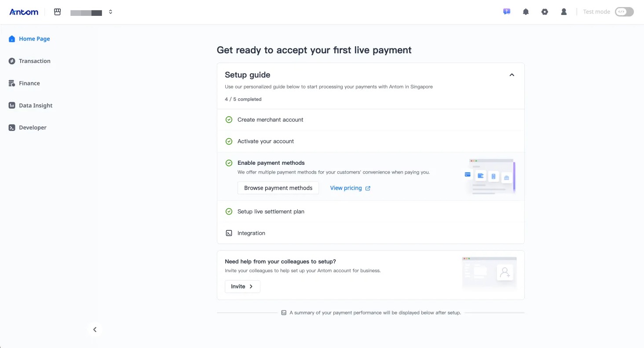Open the merchant account switcher dropdown
644x348 pixels.
click(110, 12)
